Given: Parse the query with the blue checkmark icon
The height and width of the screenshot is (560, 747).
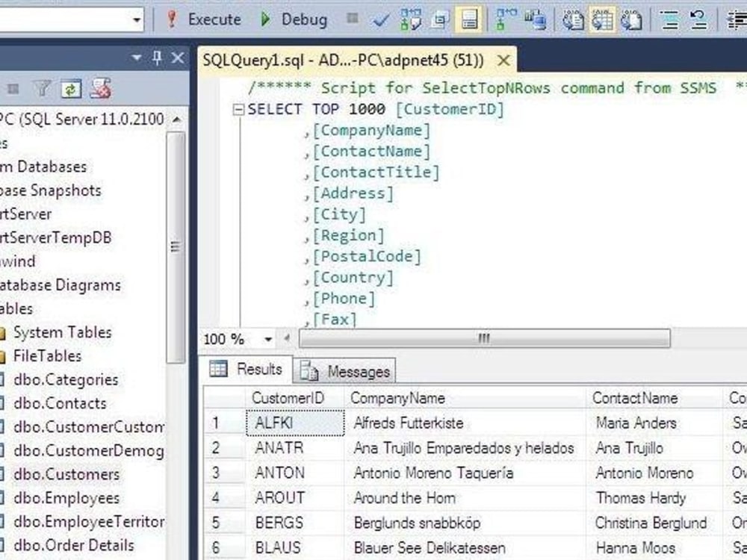Looking at the screenshot, I should pyautogui.click(x=381, y=20).
